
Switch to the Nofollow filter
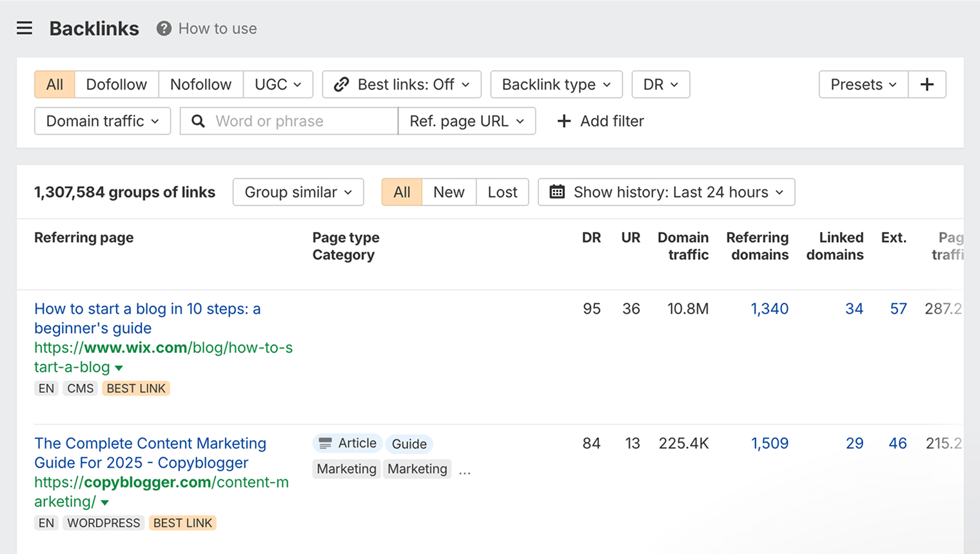click(201, 84)
